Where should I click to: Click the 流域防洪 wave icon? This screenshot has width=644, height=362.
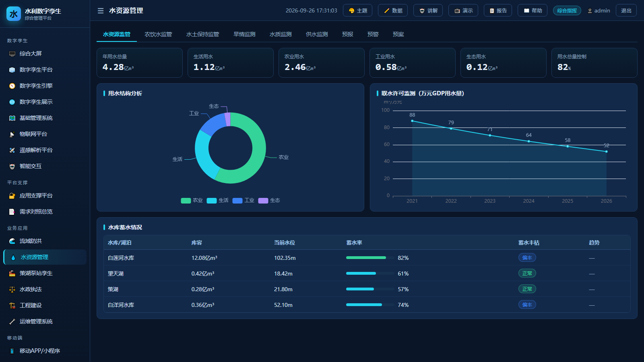[12, 241]
